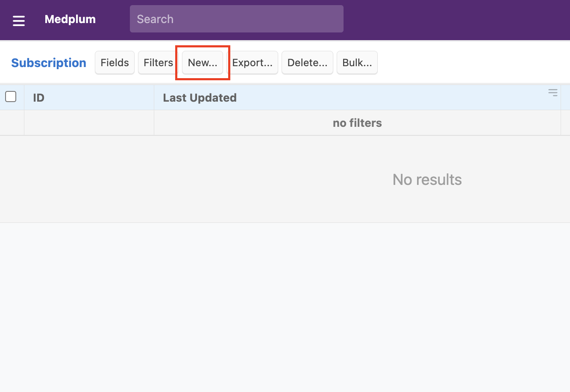Toggle the select-all checkbox in table header
570x392 pixels.
[11, 97]
